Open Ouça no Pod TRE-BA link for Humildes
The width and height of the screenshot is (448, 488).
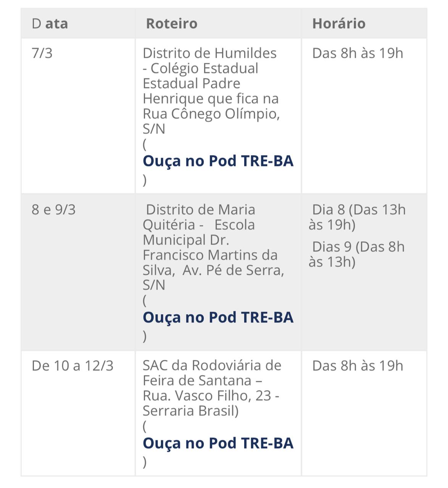tap(218, 161)
